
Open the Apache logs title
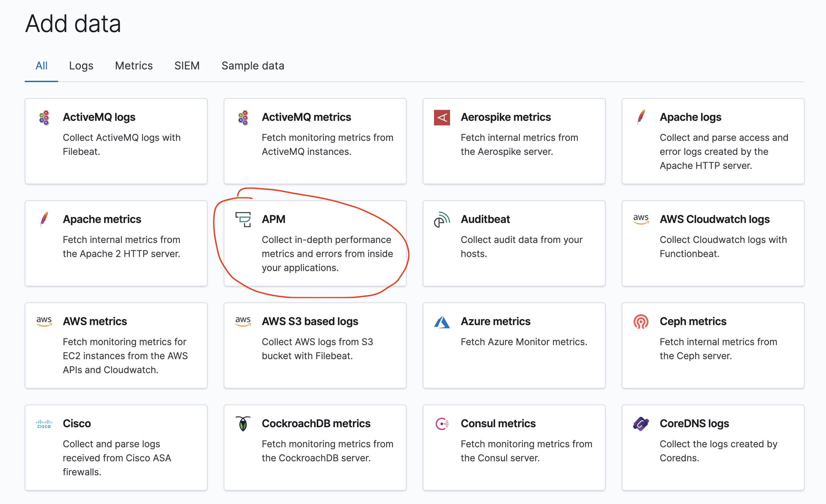[690, 117]
